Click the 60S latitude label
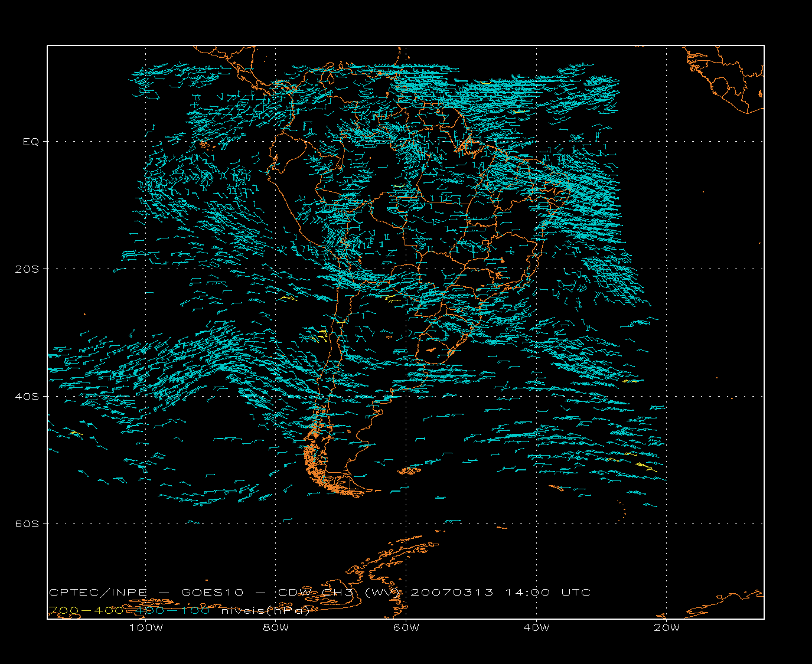The height and width of the screenshot is (664, 812). coord(27,524)
